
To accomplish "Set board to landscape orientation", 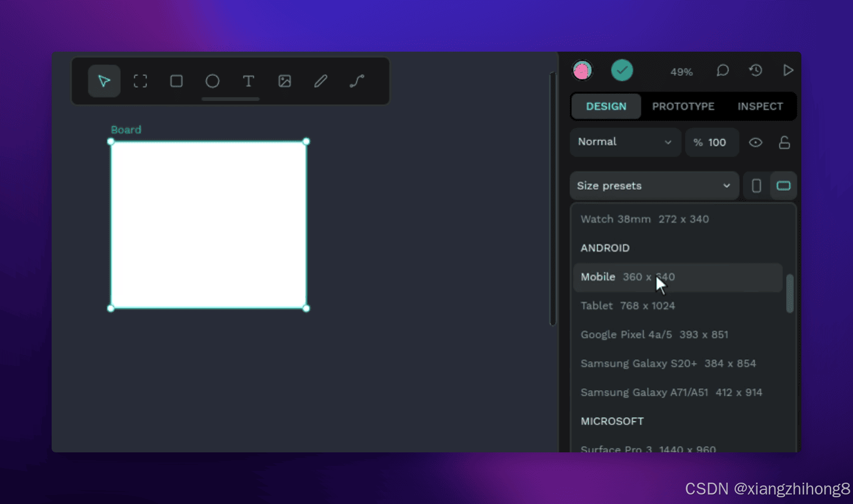I will [x=783, y=186].
